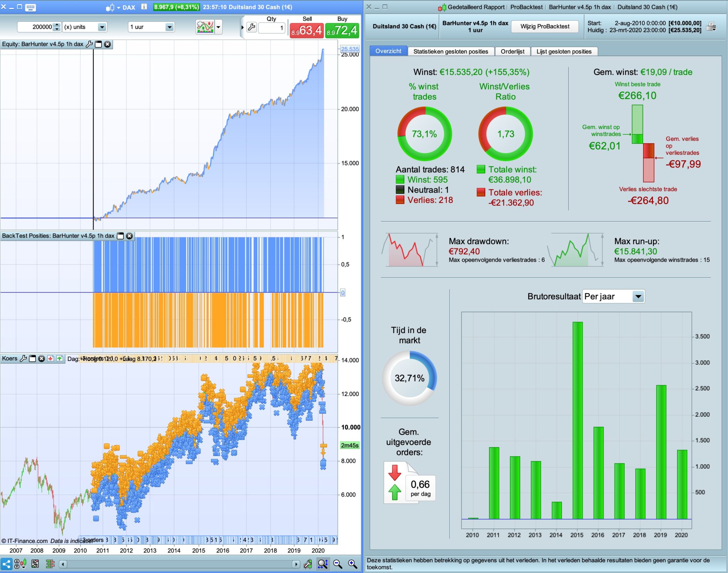Open 'Statistieken gesloten posities' tab

[x=450, y=52]
